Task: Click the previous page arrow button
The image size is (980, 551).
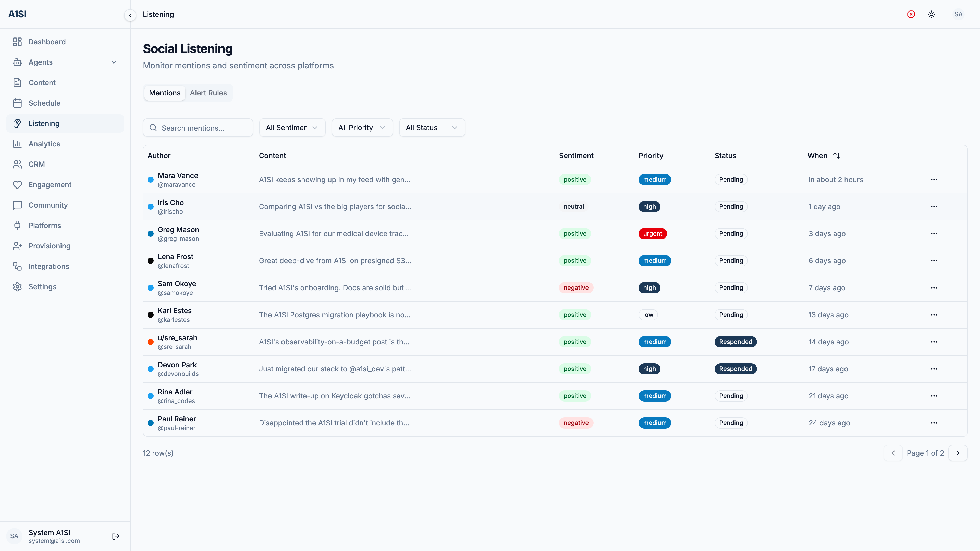Action: [x=893, y=453]
